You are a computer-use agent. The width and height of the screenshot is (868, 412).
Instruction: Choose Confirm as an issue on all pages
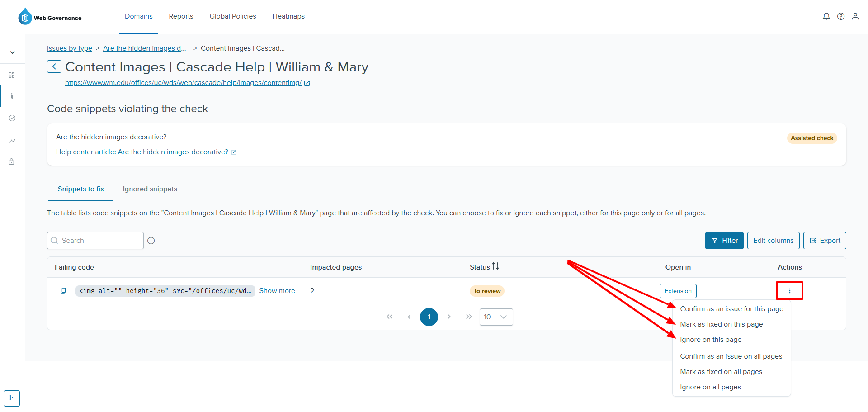pos(731,356)
